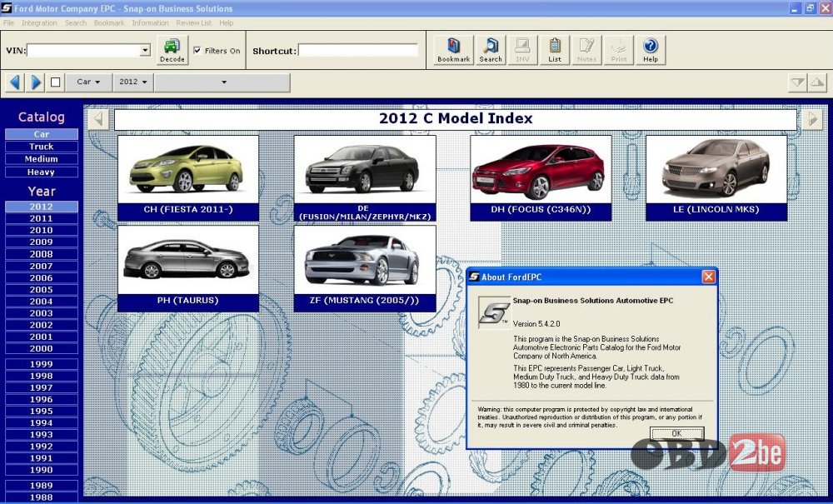833x504 pixels.
Task: Click the down triangle navigation button
Action: tap(797, 82)
